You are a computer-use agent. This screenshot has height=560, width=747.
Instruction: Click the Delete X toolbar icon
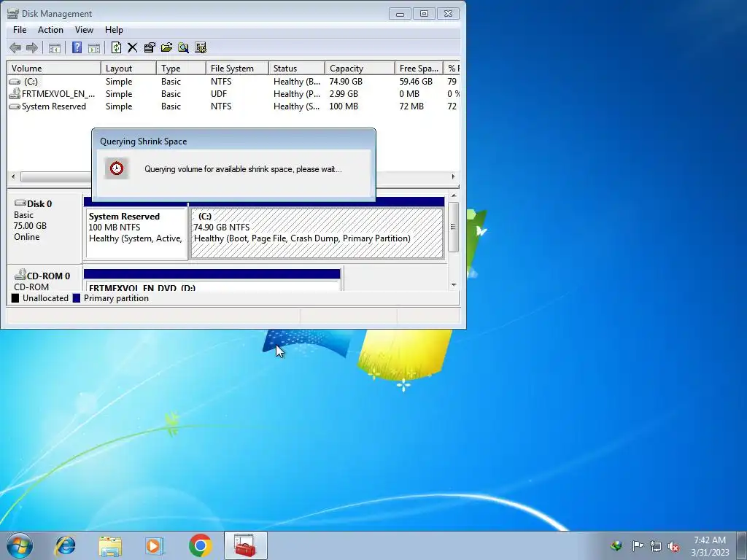click(x=133, y=47)
